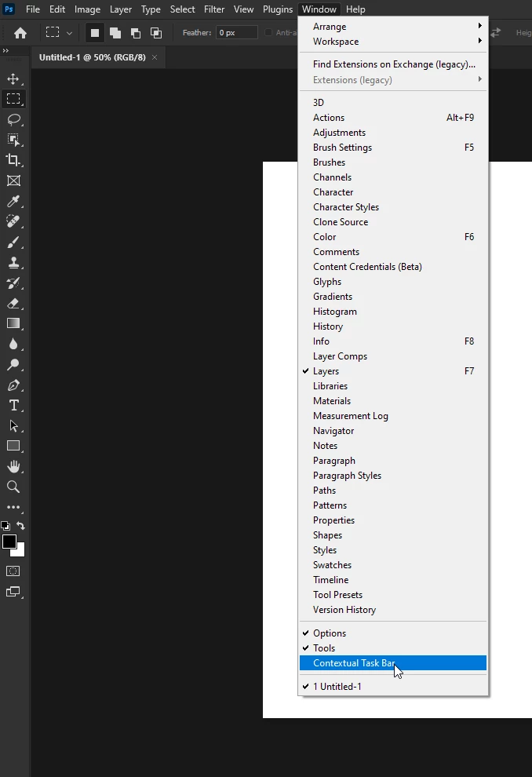The height and width of the screenshot is (777, 532).
Task: Choose Add to selection mode
Action: tap(115, 33)
